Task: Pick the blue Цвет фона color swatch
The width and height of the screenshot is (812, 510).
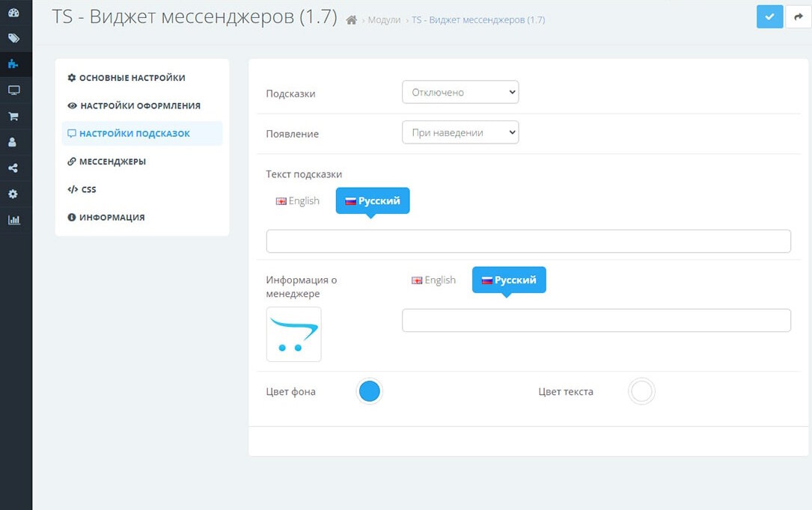Action: 370,392
